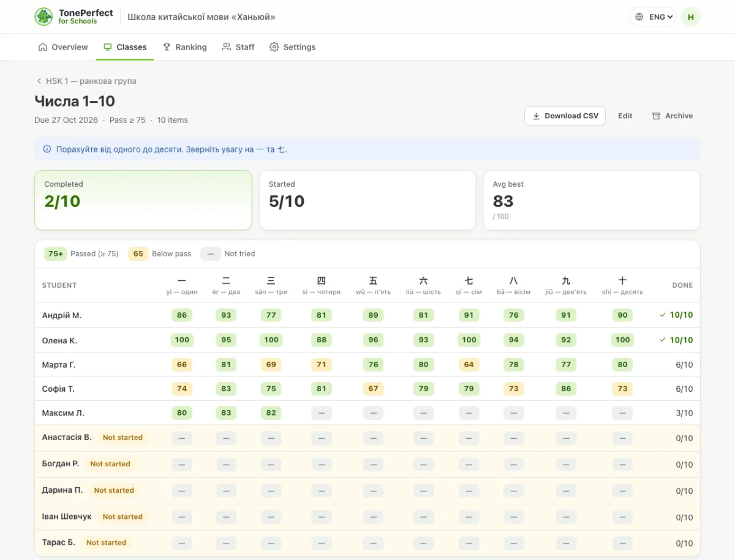Click the back chevron before HSK 1

[x=39, y=81]
